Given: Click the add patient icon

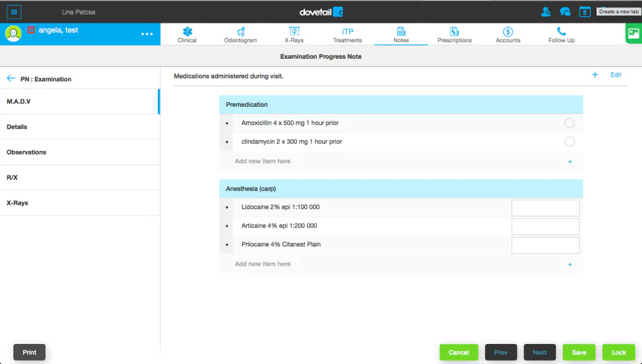Looking at the screenshot, I should click(546, 12).
